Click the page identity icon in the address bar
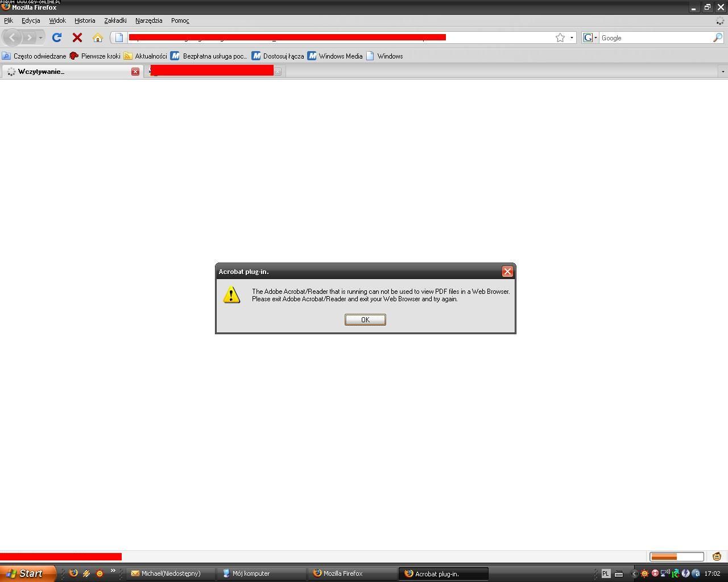Image resolution: width=728 pixels, height=582 pixels. click(x=119, y=38)
